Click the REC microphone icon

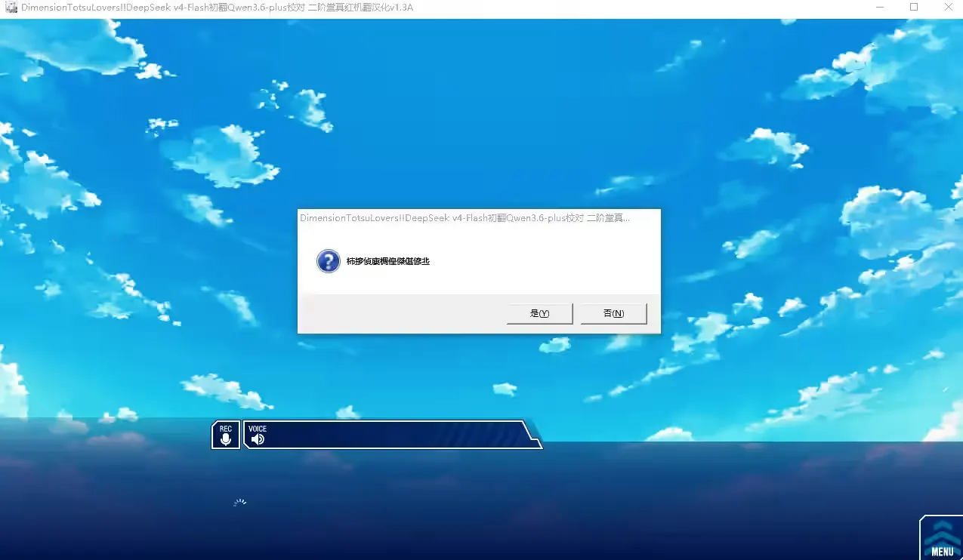coord(226,435)
